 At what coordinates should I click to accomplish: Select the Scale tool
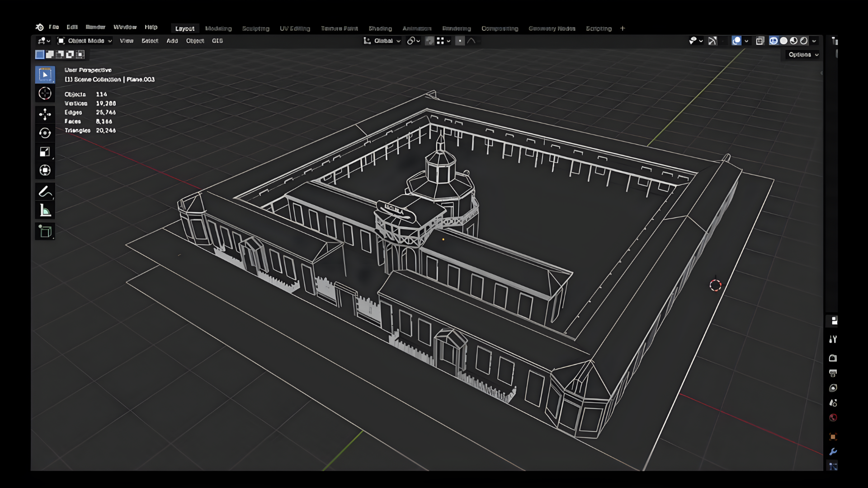(45, 152)
